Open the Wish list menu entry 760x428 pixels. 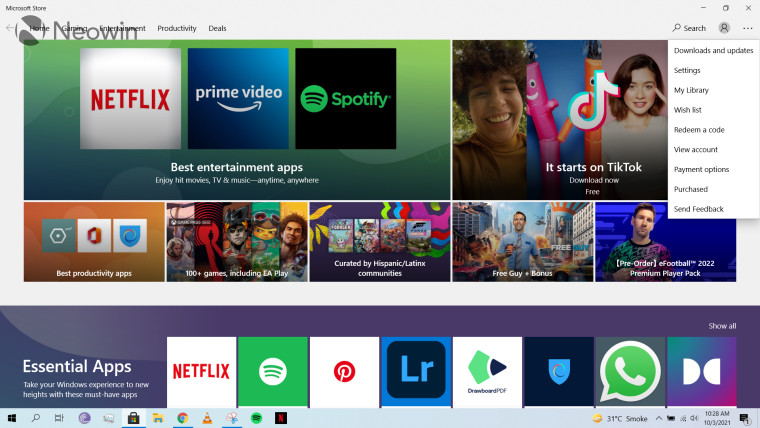tap(713, 110)
